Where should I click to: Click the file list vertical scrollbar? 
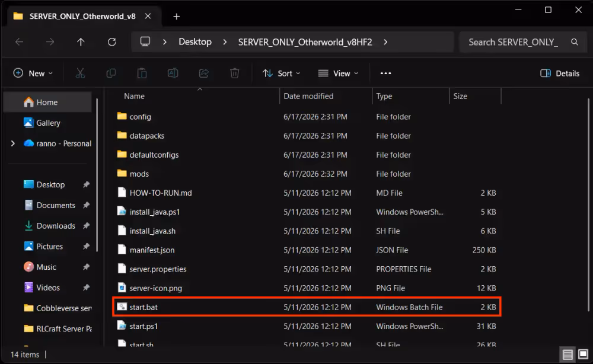coord(588,204)
